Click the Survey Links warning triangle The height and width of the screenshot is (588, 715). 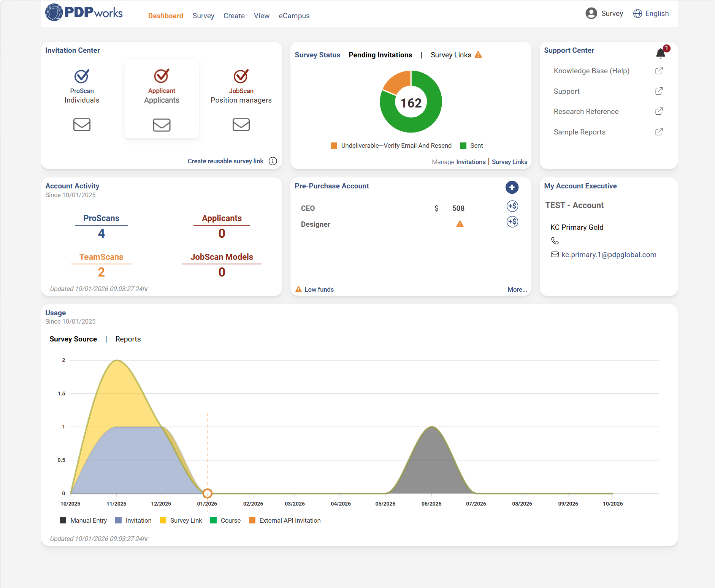[x=478, y=55]
